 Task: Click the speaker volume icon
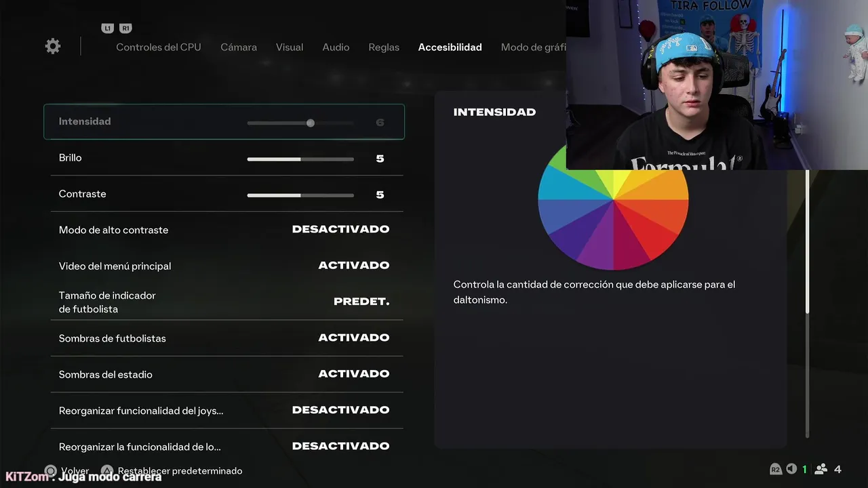[791, 469]
